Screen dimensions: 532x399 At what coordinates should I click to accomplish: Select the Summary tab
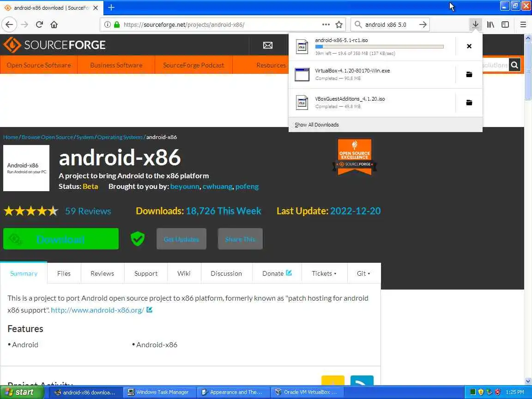(x=24, y=273)
